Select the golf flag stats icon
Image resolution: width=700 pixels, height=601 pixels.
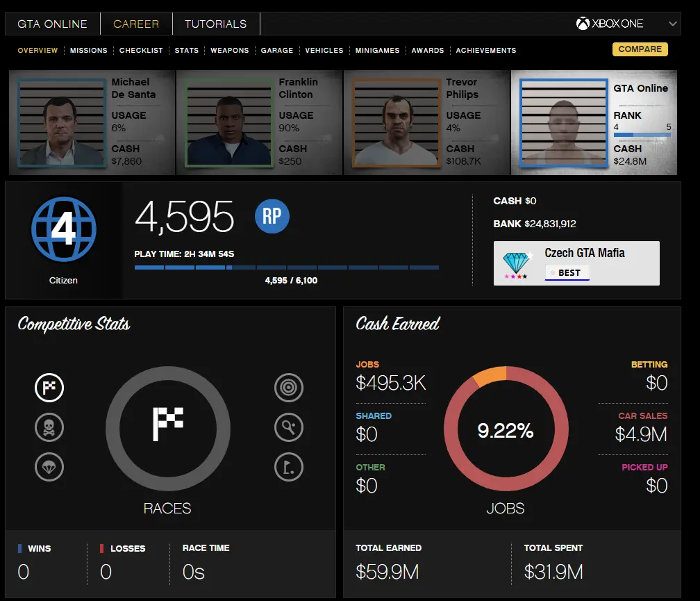pos(289,468)
